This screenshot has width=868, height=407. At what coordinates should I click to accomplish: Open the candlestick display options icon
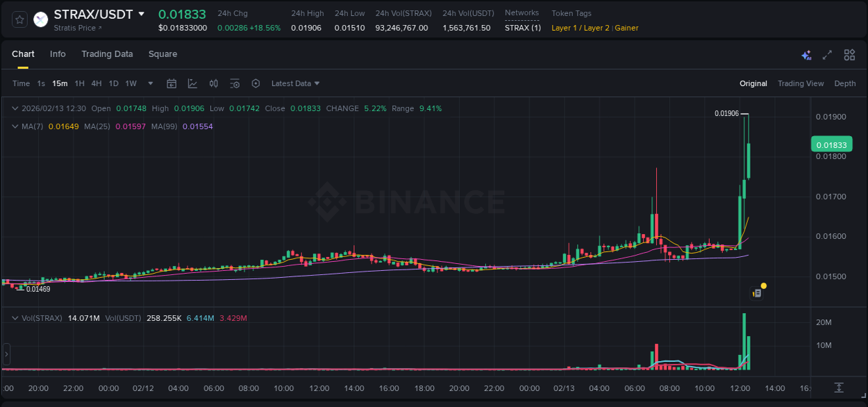click(213, 83)
